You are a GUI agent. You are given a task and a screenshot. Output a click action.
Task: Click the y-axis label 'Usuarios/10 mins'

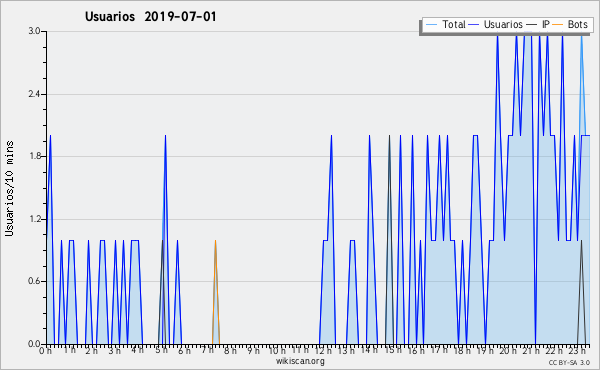(9, 188)
